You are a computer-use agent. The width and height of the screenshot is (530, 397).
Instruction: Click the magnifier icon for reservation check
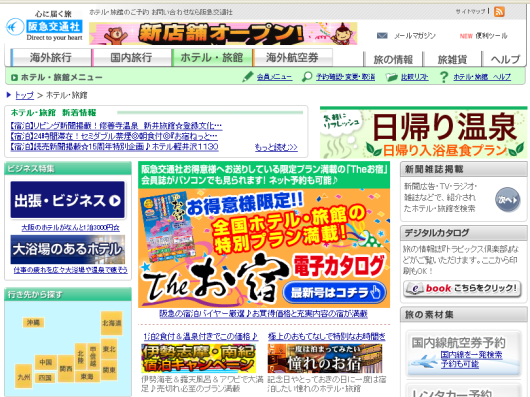tap(307, 77)
